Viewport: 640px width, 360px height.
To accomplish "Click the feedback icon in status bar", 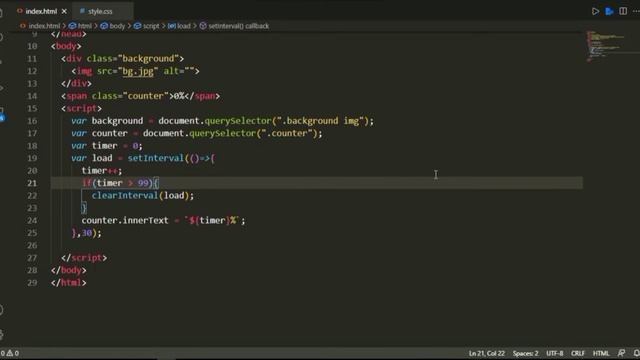I will pos(621,353).
